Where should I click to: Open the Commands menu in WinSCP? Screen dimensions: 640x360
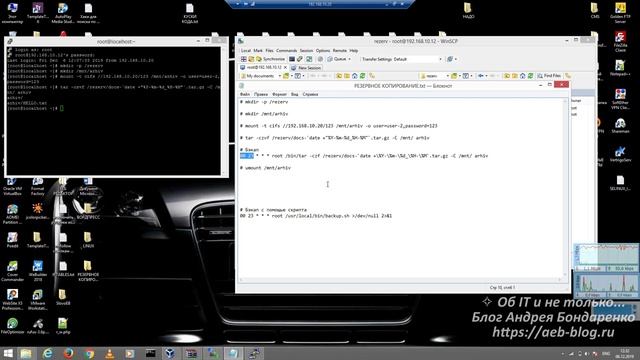287,51
